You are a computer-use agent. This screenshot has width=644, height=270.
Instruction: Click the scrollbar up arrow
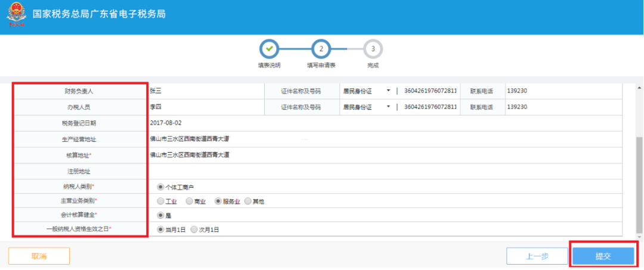coord(639,88)
